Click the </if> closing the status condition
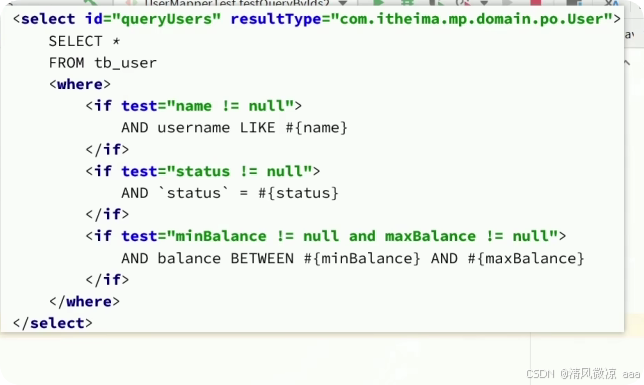Viewport: 644px width, 385px height. [107, 214]
